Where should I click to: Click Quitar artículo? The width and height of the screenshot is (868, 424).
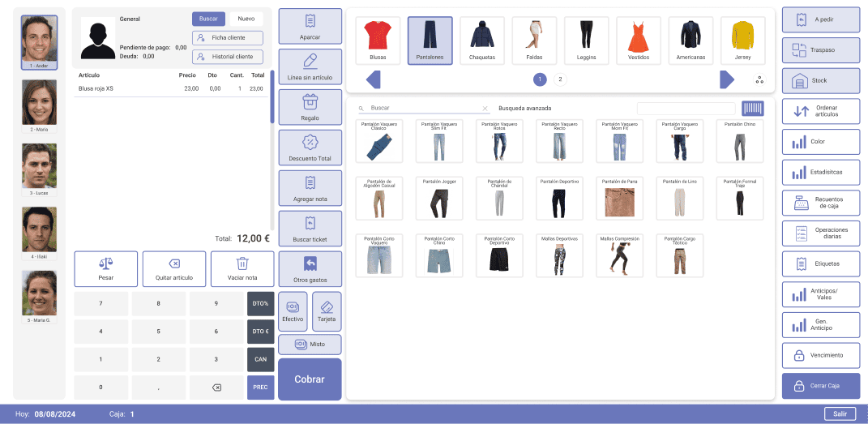click(173, 268)
